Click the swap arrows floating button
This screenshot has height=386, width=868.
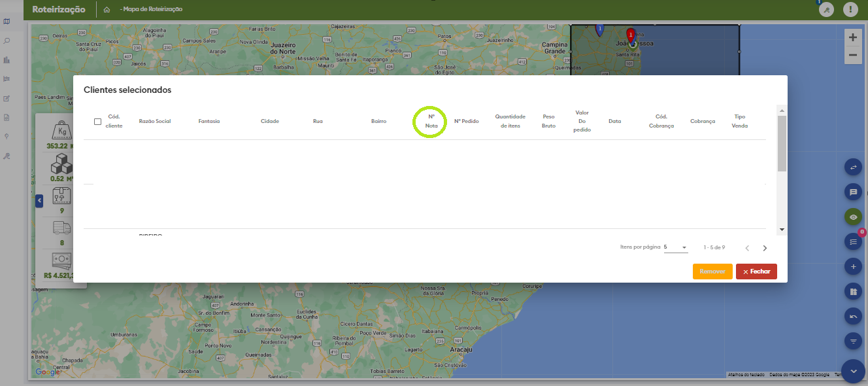coord(853,167)
